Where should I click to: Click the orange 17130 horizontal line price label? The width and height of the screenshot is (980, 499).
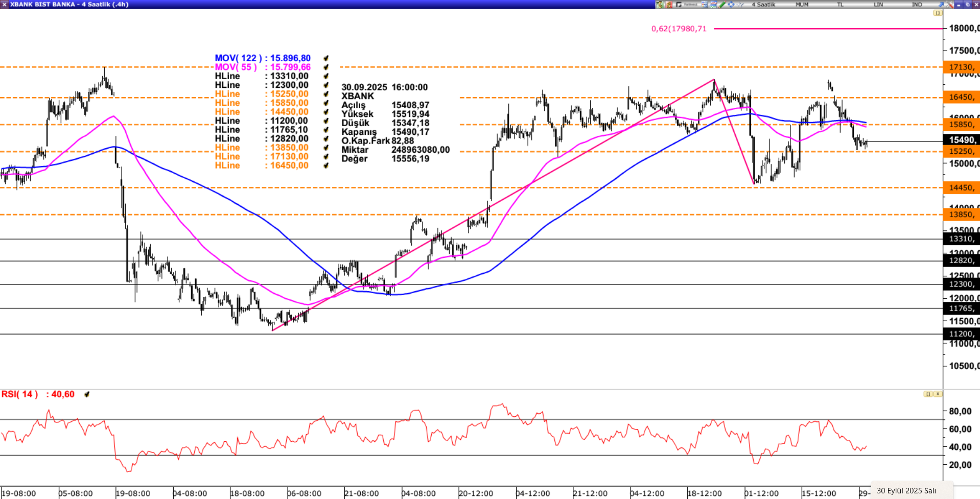[961, 67]
